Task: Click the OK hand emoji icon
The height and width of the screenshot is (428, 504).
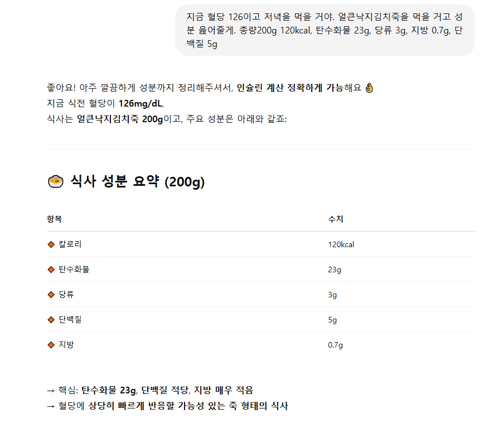Action: (x=369, y=88)
